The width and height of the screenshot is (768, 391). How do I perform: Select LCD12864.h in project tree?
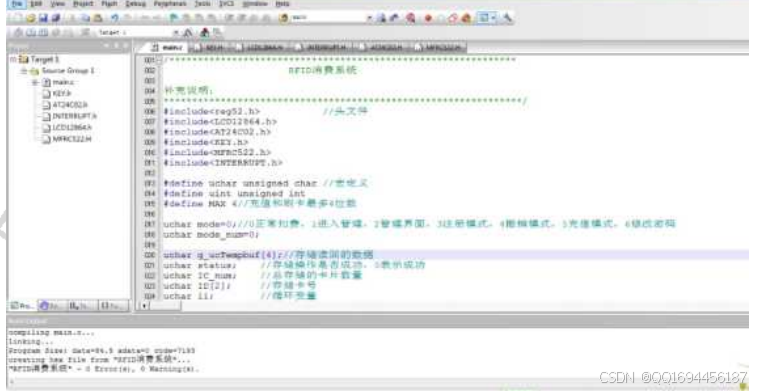point(72,127)
